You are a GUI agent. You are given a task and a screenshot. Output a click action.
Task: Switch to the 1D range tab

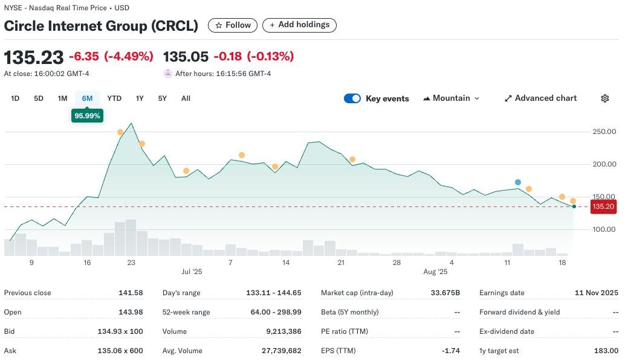point(15,98)
